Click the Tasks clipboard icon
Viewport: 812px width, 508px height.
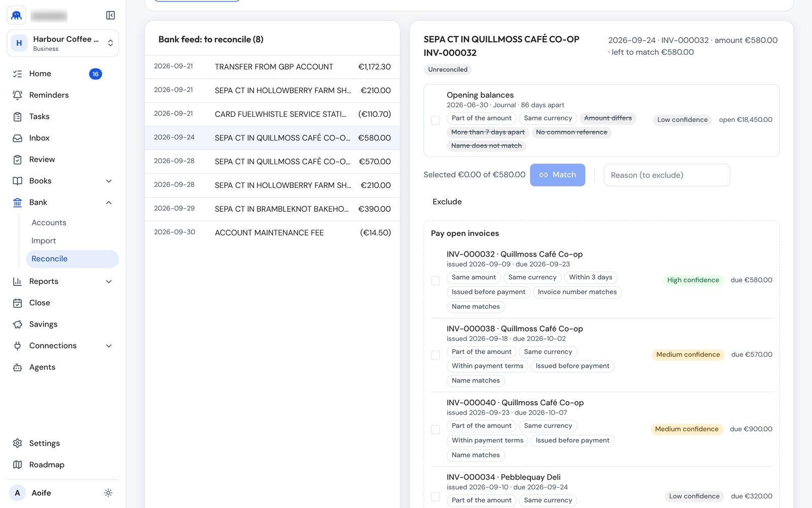(x=17, y=116)
